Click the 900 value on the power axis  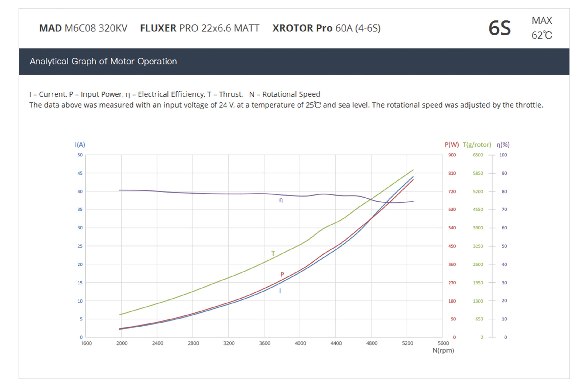[x=452, y=155]
